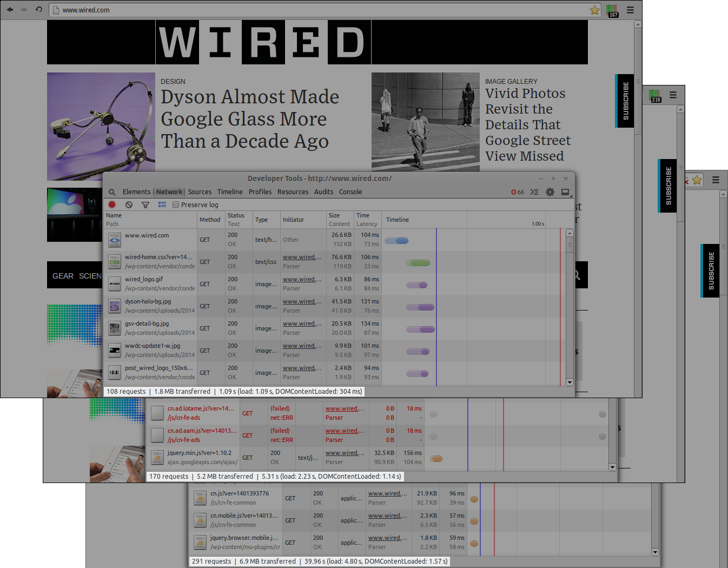Show the console drawer icon in DevTools
This screenshot has height=568, width=728.
pyautogui.click(x=534, y=192)
